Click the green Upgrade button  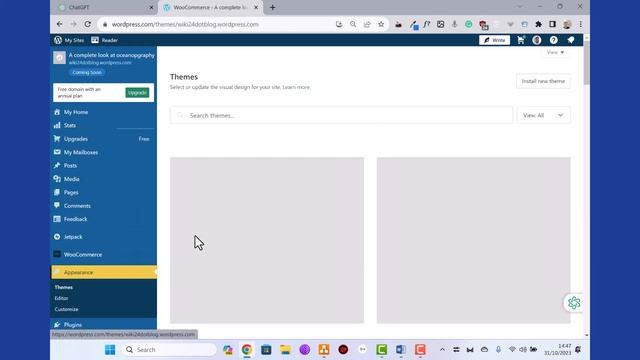(137, 93)
